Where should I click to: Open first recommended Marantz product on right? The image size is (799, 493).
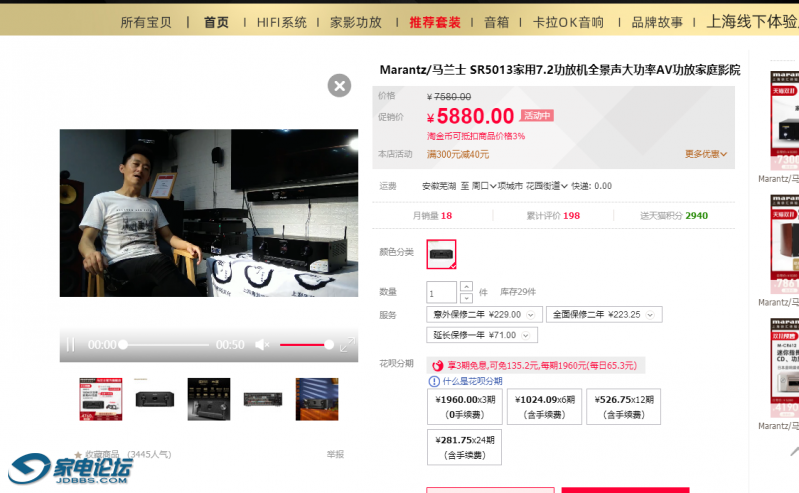coord(784,121)
